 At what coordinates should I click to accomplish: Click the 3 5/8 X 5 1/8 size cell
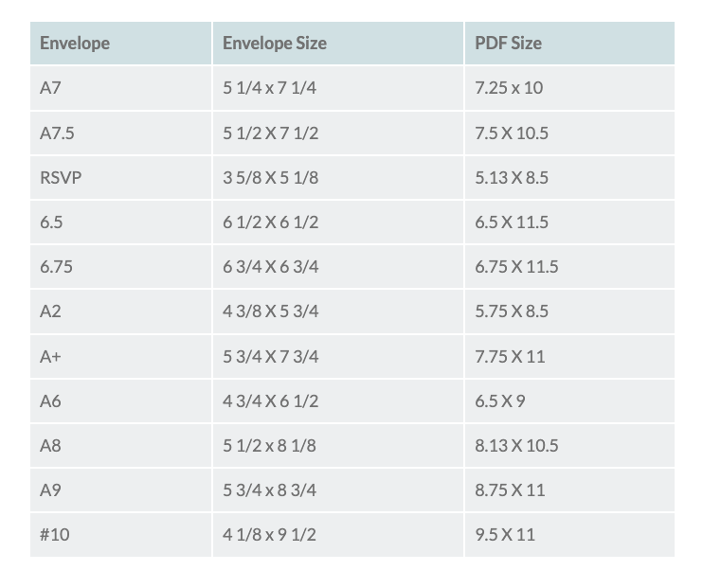270,178
